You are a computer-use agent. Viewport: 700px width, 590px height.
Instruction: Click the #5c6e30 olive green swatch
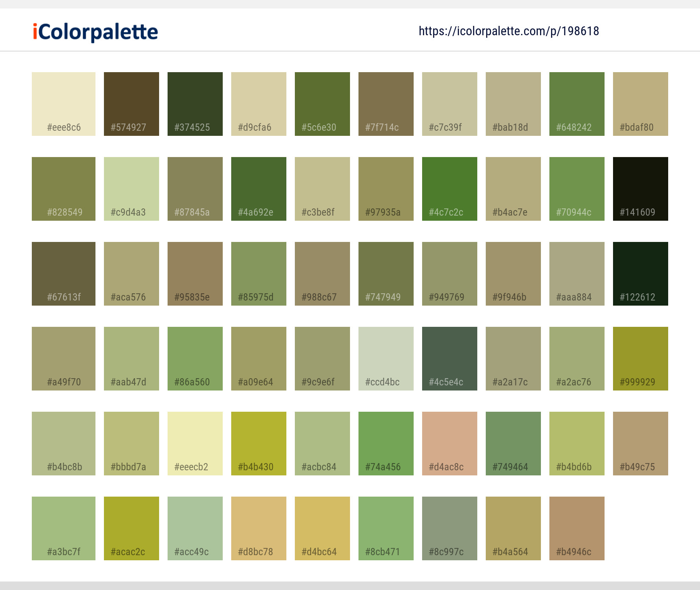pos(322,104)
